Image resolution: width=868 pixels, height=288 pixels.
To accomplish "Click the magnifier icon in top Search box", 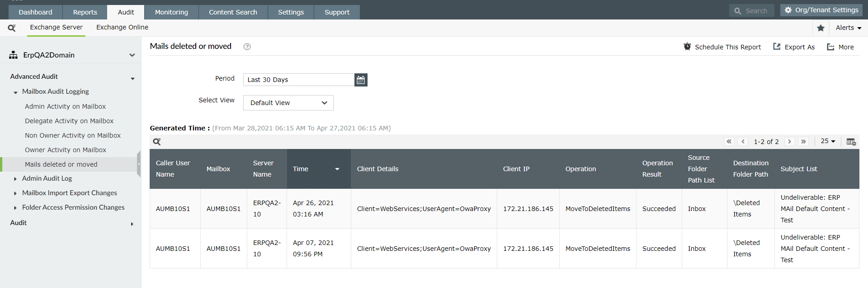I will [x=738, y=11].
